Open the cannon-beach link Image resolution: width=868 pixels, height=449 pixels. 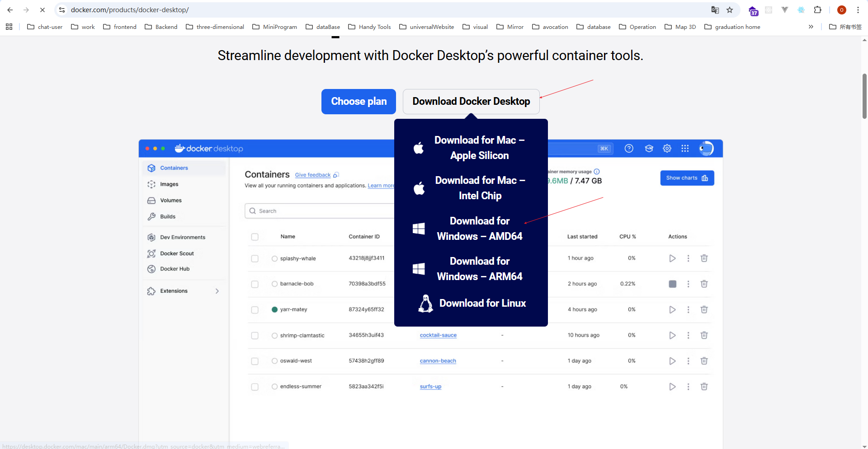pyautogui.click(x=438, y=361)
